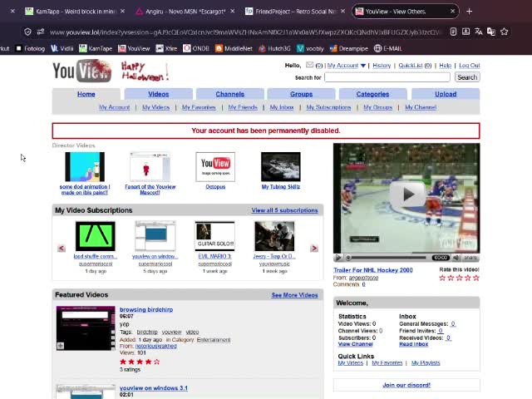Open KamTape bookmark in bookmarks bar
The width and height of the screenshot is (532, 399).
click(96, 48)
